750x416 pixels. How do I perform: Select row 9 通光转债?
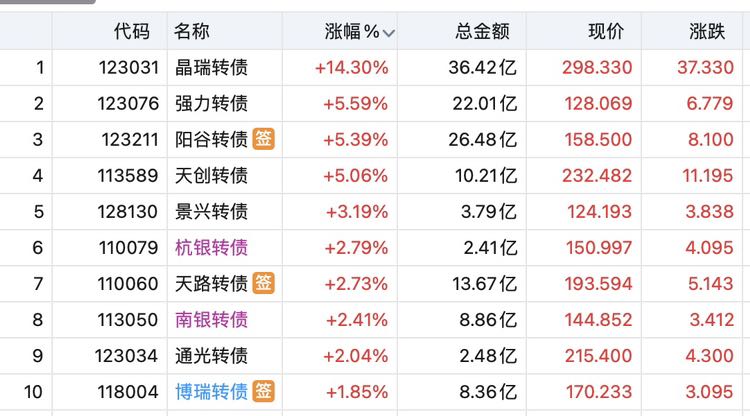pos(375,356)
